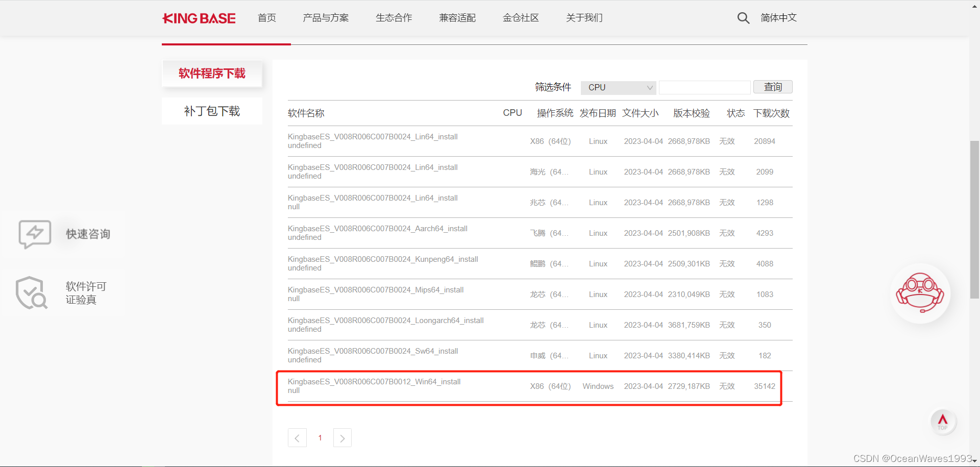Viewport: 980px width, 467px height.
Task: Click the 发布日期 column header
Action: 598,113
